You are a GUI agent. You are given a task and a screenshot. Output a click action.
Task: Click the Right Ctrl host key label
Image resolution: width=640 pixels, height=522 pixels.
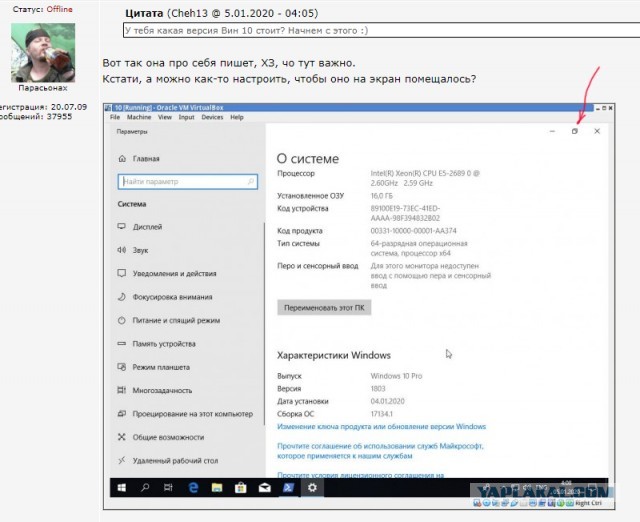click(588, 503)
